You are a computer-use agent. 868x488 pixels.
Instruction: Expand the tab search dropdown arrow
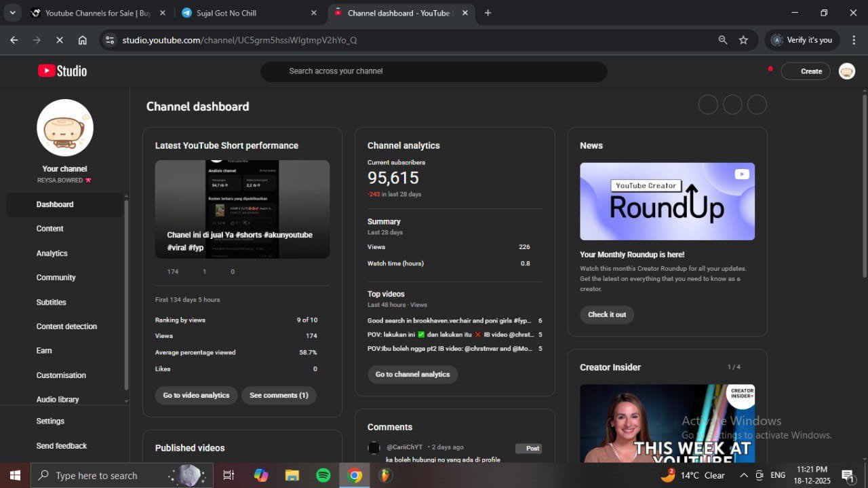(x=12, y=13)
